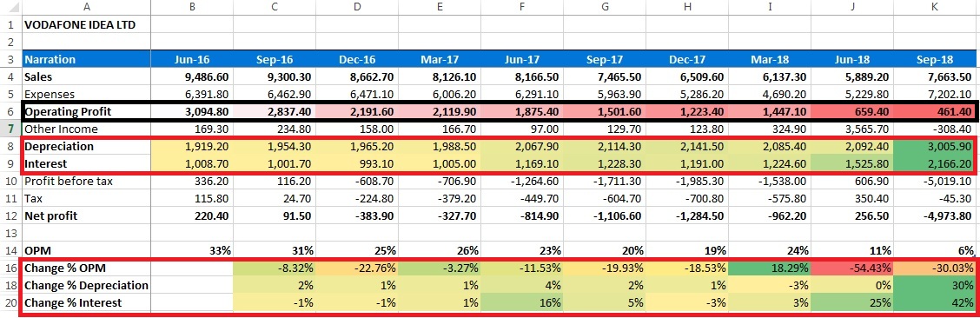Select green Depreciation cell 3,005.90
This screenshot has height=318, width=980.
click(x=936, y=147)
